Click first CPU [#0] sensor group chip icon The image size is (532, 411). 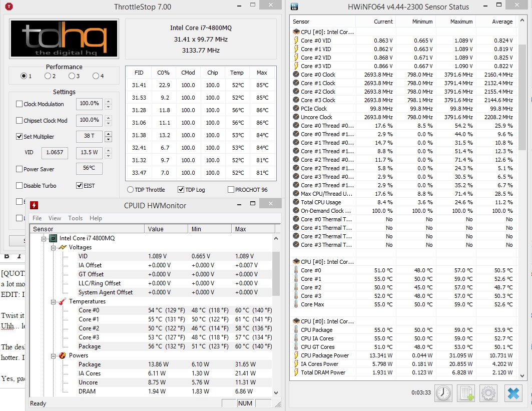[x=296, y=32]
